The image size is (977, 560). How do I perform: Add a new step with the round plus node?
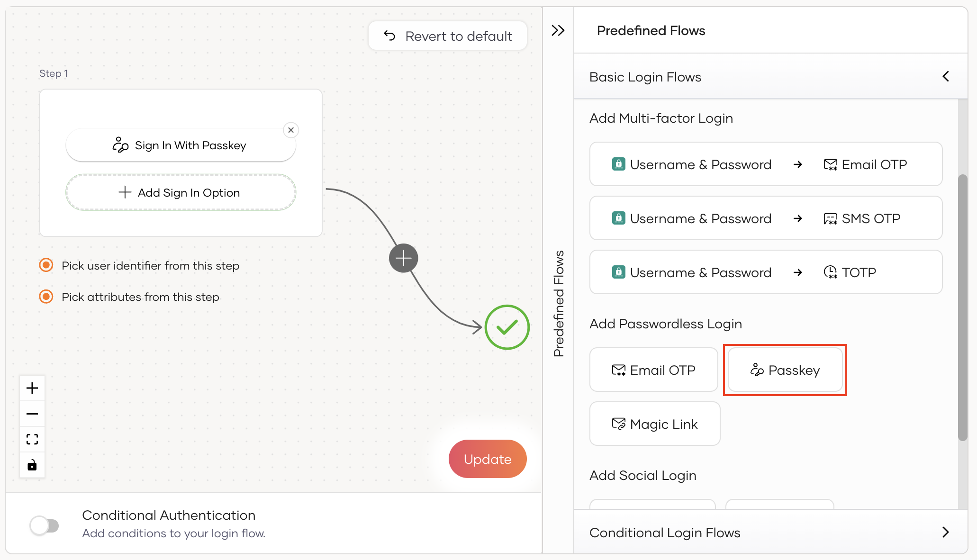tap(404, 258)
